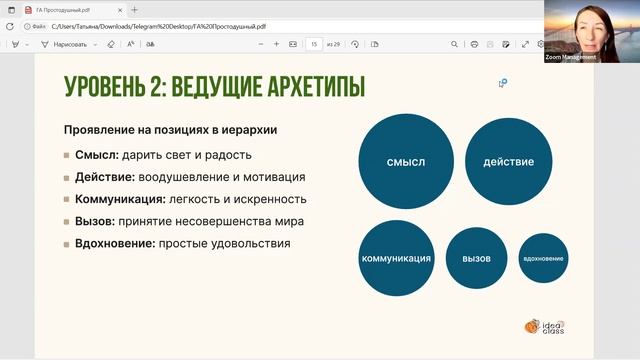Rotate the PDF page
Image resolution: width=640 pixels, height=360 pixels.
tap(355, 44)
